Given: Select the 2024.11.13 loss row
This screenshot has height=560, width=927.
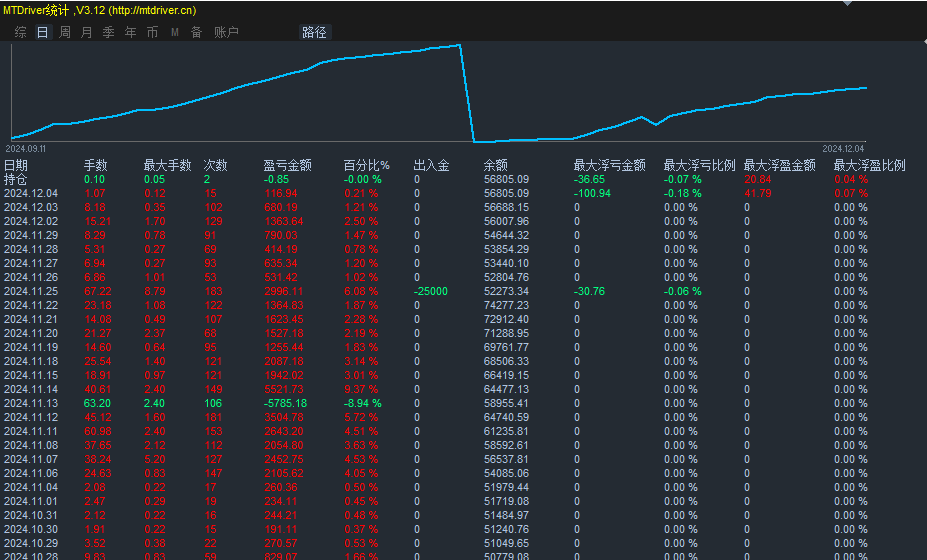Looking at the screenshot, I should (300, 403).
